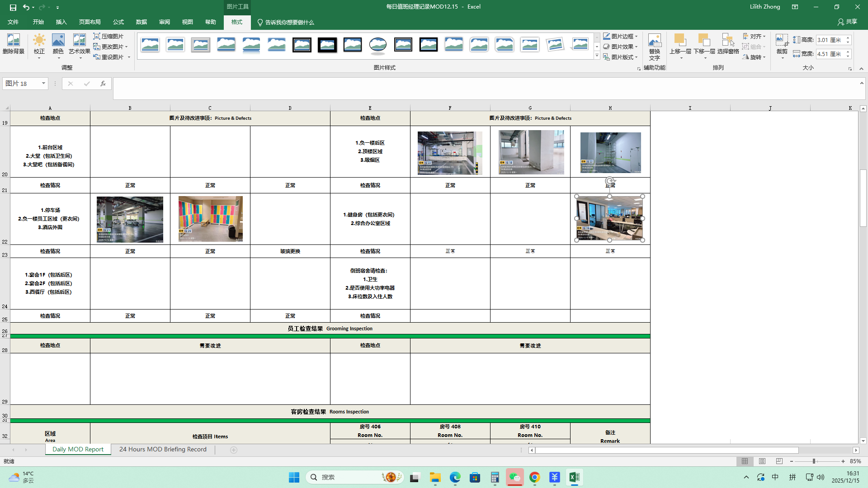
Task: Expand the Name Box dropdown arrow
Action: (x=43, y=83)
